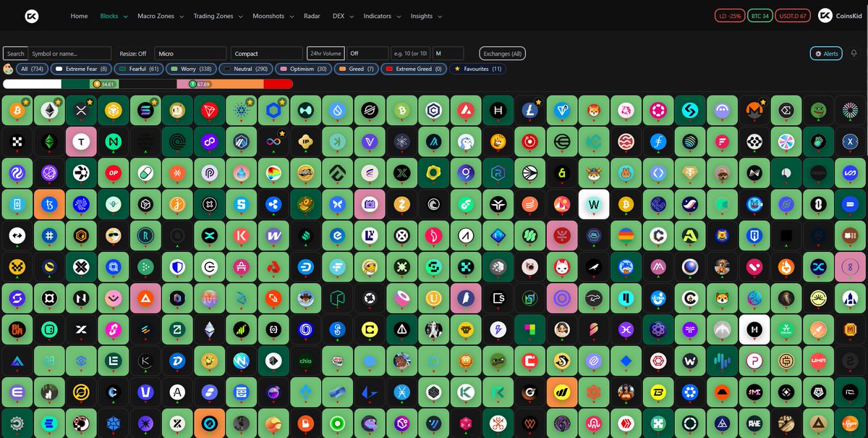Expand the Macro Zones menu

161,16
